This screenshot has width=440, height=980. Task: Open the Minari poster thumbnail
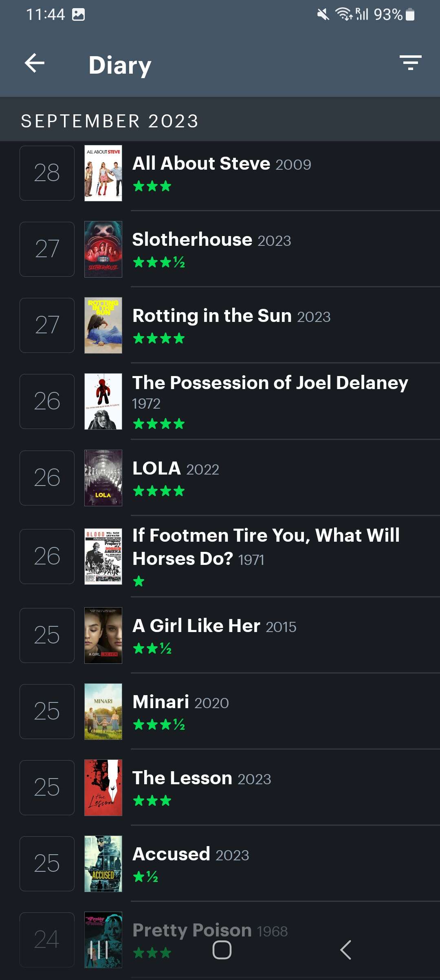pos(103,711)
